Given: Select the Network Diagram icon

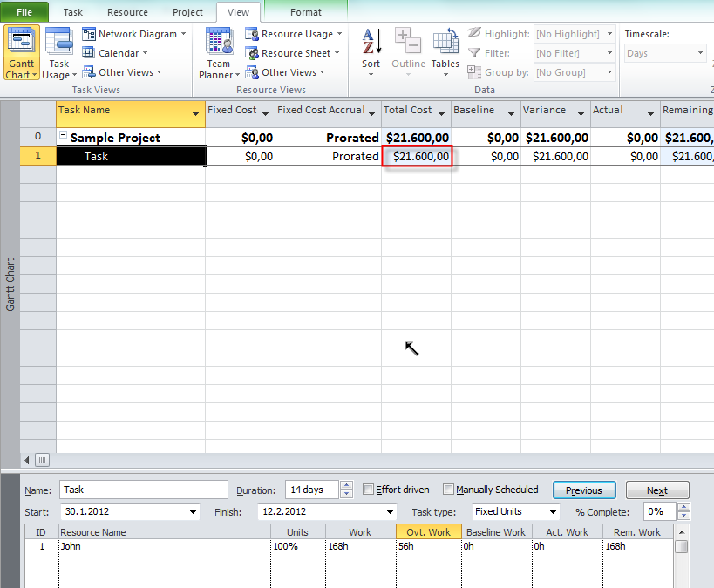Looking at the screenshot, I should (89, 34).
